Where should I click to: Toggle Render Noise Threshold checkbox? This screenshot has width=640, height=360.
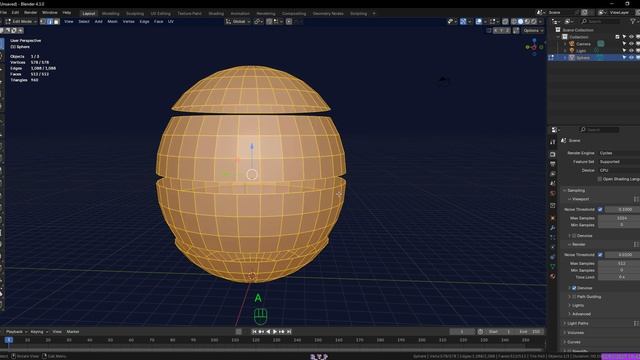point(600,255)
